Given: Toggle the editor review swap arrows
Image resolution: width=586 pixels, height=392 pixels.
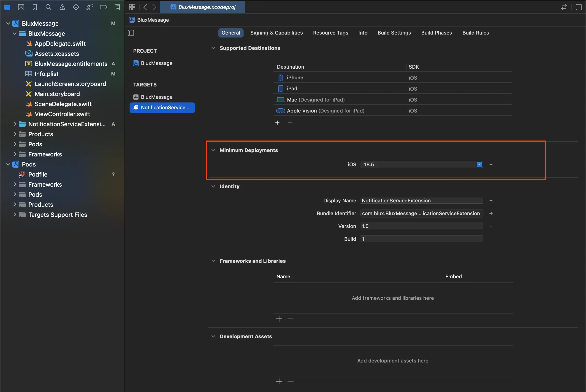Looking at the screenshot, I should 564,7.
